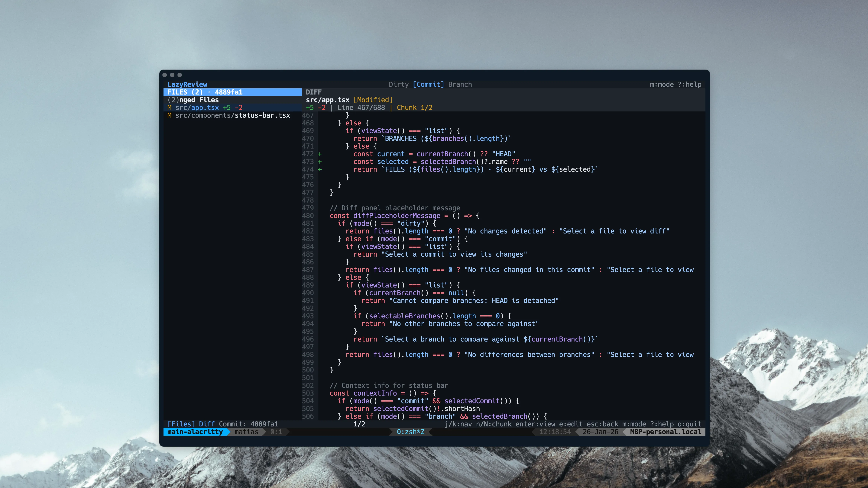
Task: Toggle Dirty mode in the title bar
Action: tap(399, 84)
